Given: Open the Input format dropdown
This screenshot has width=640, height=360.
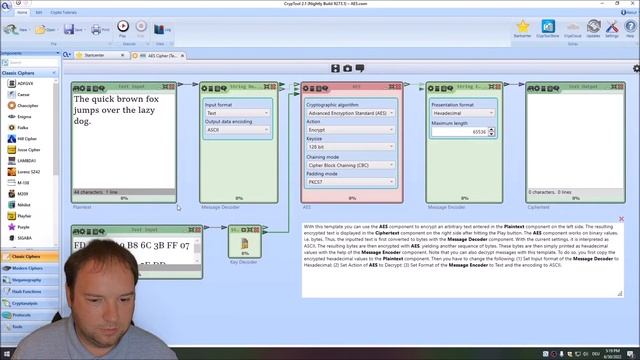Looking at the screenshot, I should 237,113.
